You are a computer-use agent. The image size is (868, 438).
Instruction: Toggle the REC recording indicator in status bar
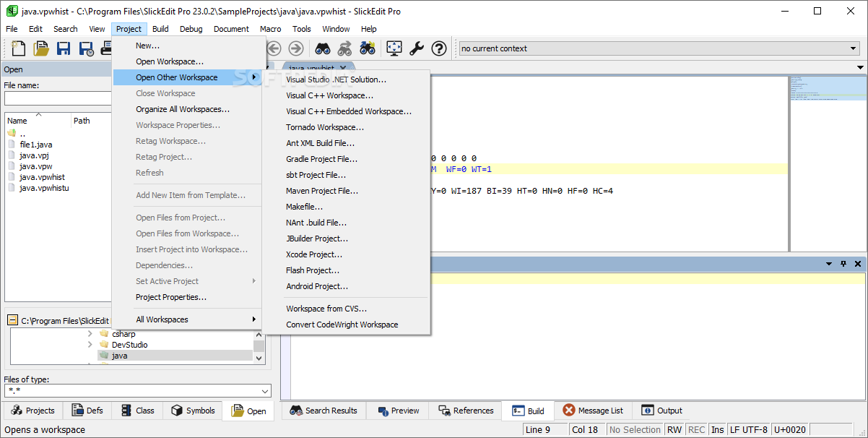(696, 429)
